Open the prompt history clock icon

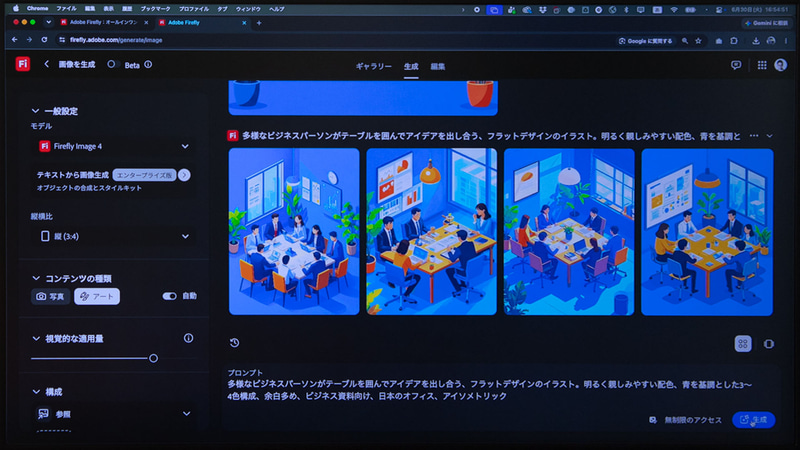click(234, 342)
